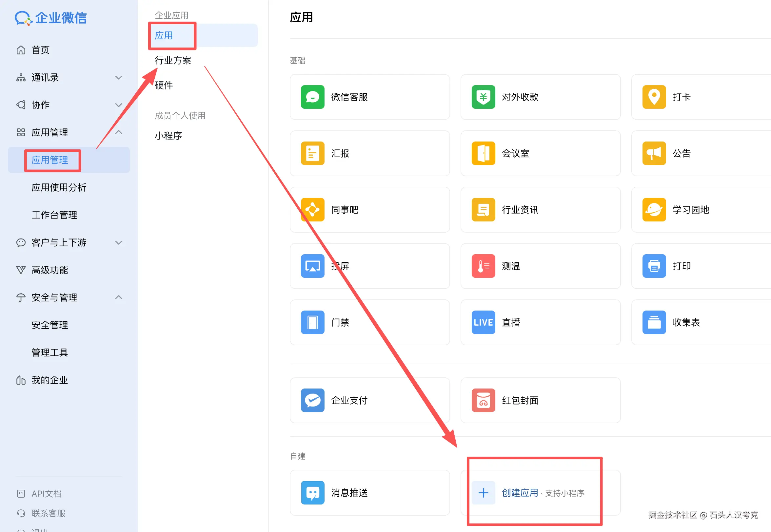Viewport: 771px width, 532px height.
Task: Click the 打印 printer icon
Action: (x=654, y=266)
